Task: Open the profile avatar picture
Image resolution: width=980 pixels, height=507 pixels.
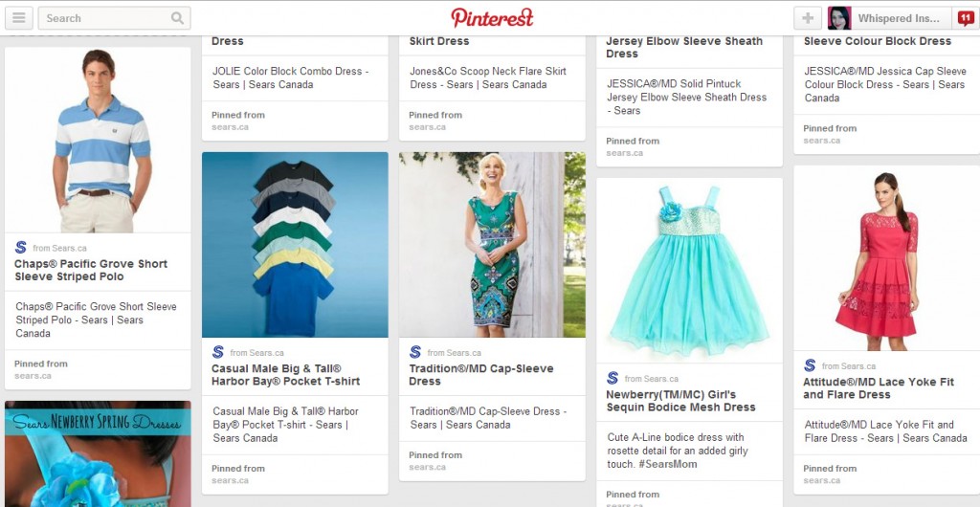Action: tap(839, 18)
